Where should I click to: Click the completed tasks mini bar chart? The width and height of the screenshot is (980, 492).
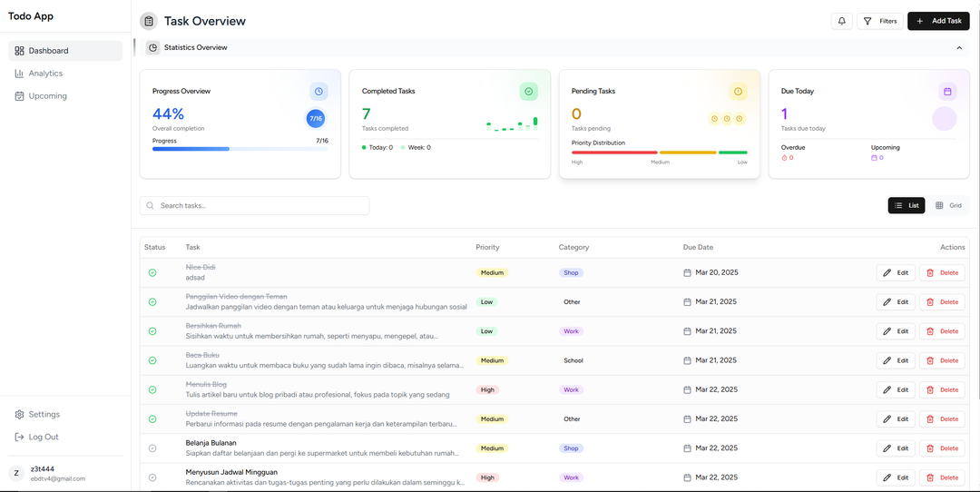pos(512,123)
